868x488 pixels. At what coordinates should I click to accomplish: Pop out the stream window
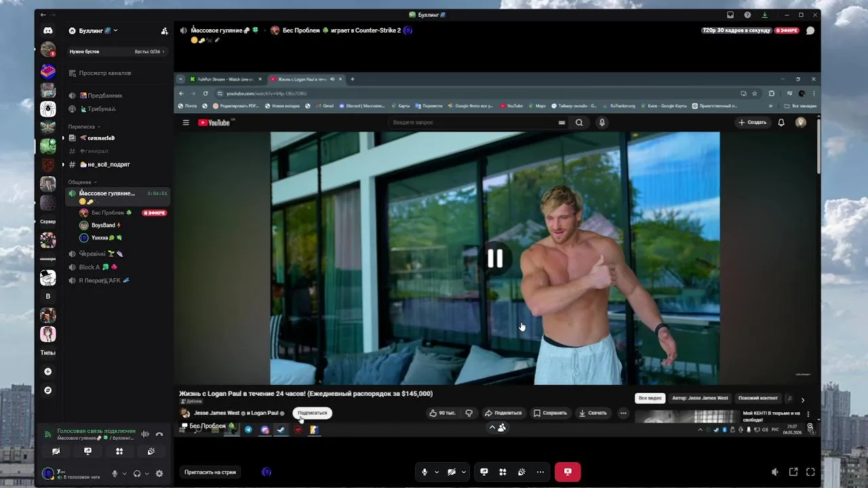click(x=793, y=472)
